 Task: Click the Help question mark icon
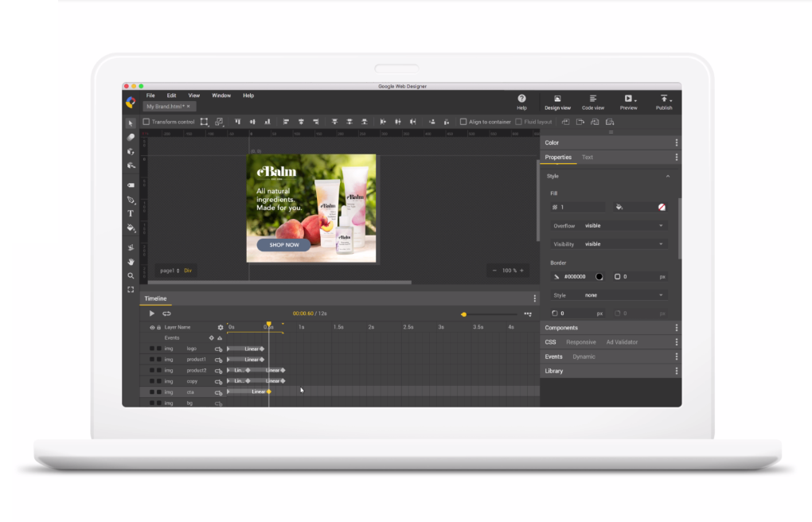pyautogui.click(x=521, y=99)
